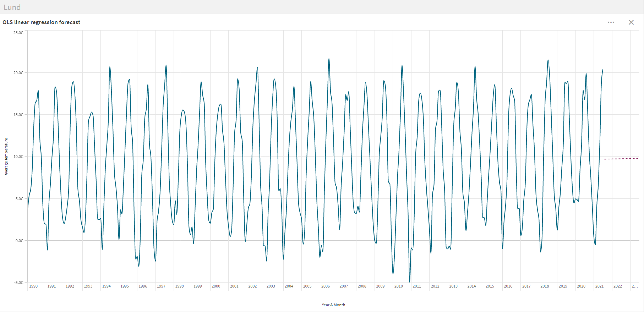Click the Lund sheet title
644x312 pixels.
12,7
